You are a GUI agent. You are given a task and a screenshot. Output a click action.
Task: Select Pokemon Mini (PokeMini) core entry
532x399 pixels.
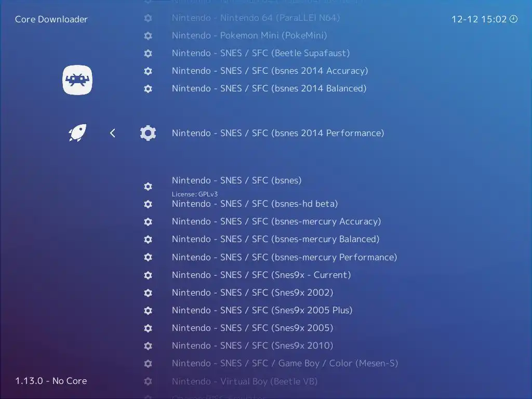pyautogui.click(x=249, y=35)
